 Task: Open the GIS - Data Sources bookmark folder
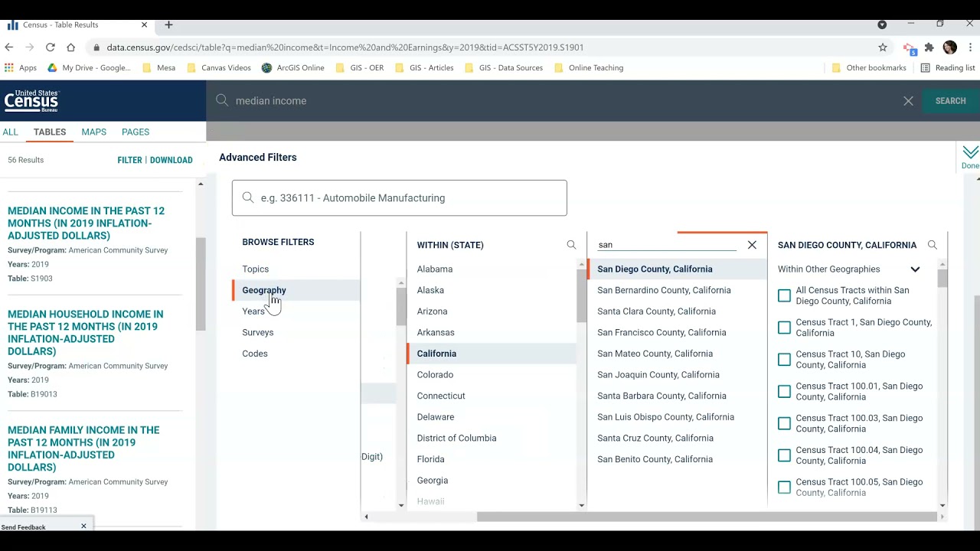[505, 67]
